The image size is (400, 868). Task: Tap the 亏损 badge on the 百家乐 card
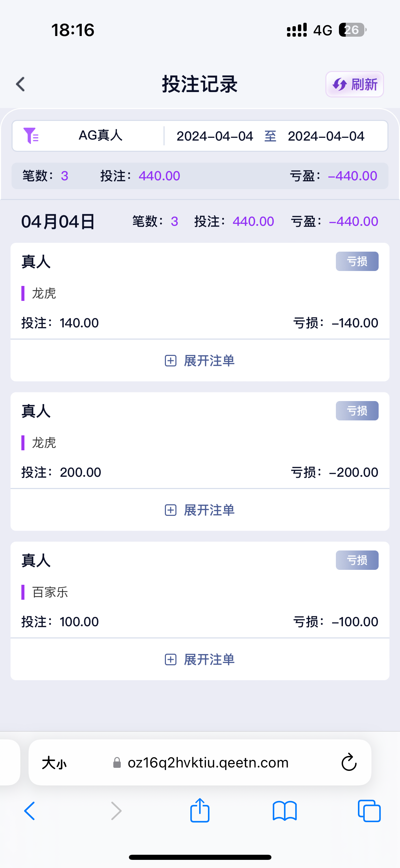click(357, 560)
